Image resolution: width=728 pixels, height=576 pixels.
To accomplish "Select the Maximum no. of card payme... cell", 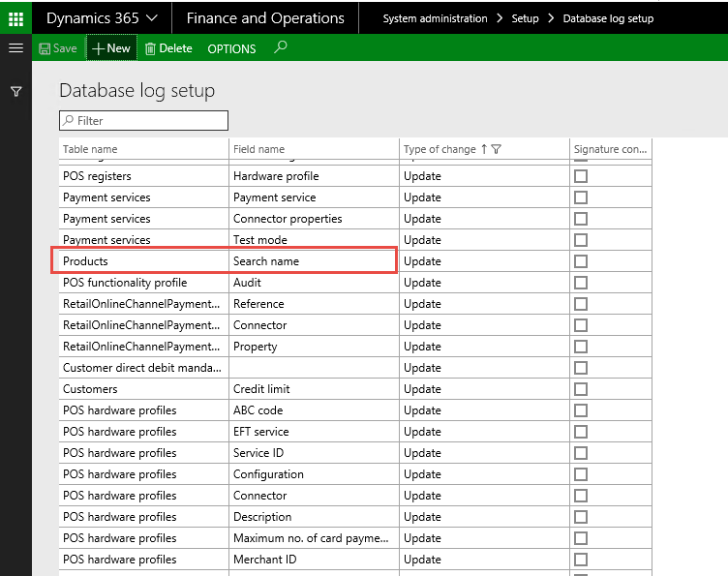I will click(x=314, y=538).
